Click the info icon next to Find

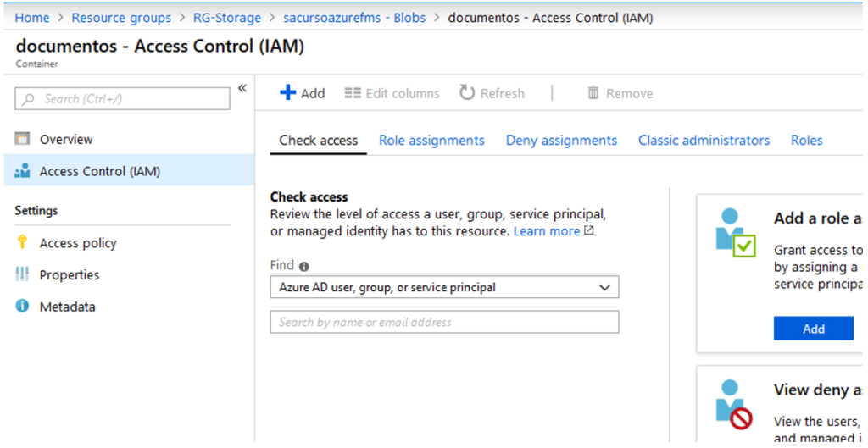click(303, 267)
